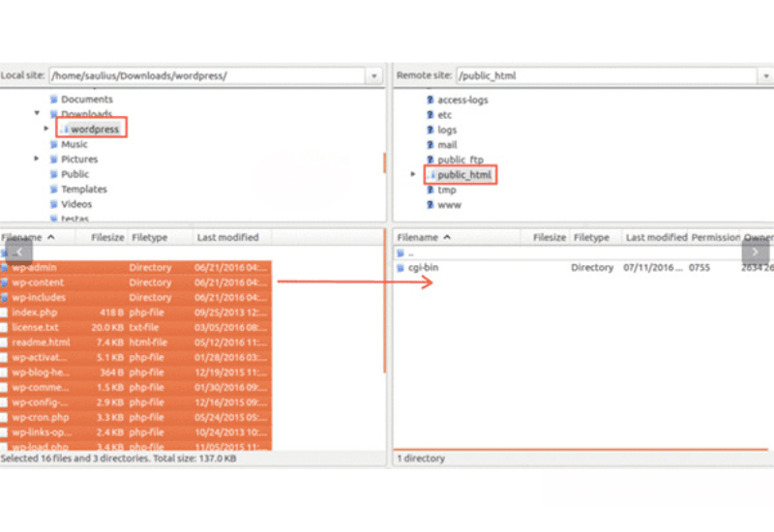Edit the Local site path field
774x532 pixels.
[x=207, y=76]
